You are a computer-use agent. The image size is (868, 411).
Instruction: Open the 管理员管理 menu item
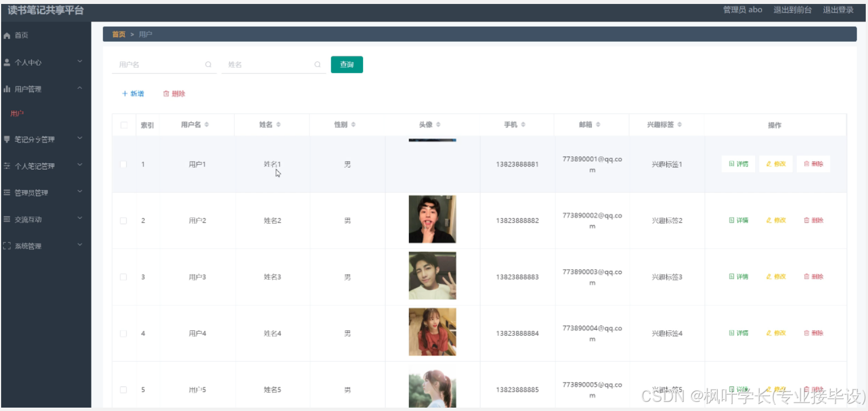click(46, 193)
